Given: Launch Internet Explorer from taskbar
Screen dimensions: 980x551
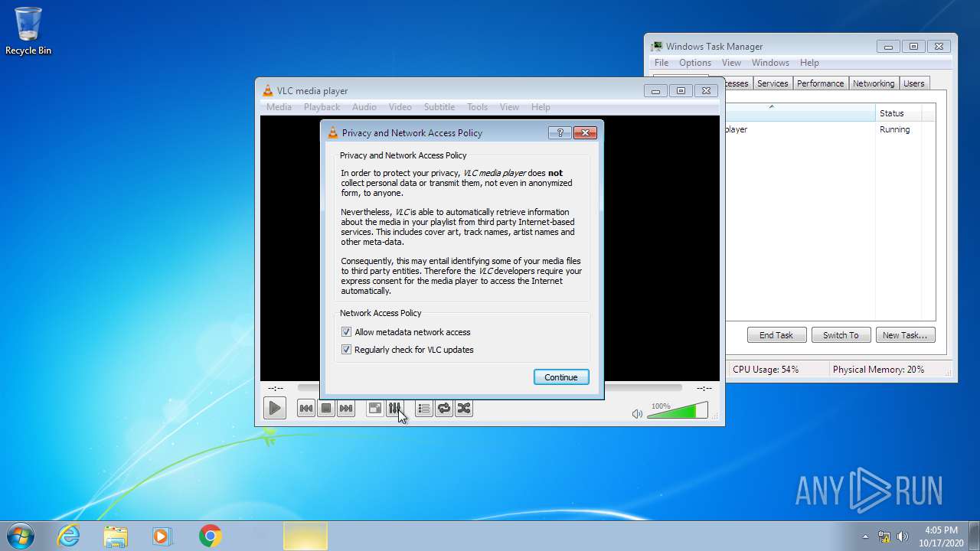Looking at the screenshot, I should point(69,536).
